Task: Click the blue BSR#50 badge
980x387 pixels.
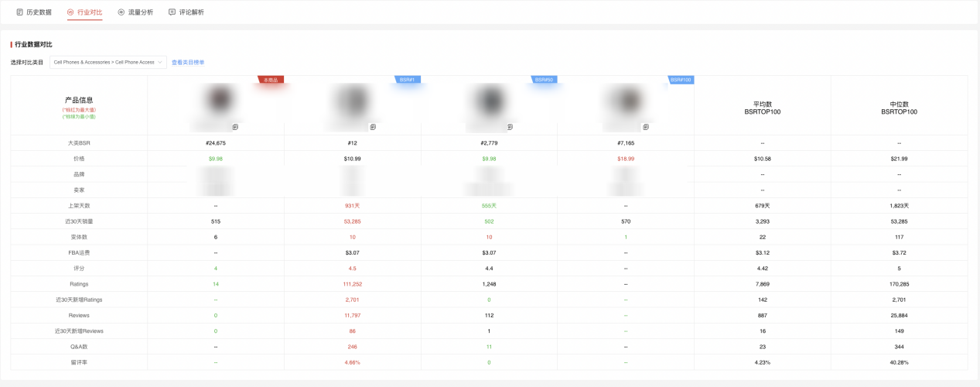Action: pos(545,80)
